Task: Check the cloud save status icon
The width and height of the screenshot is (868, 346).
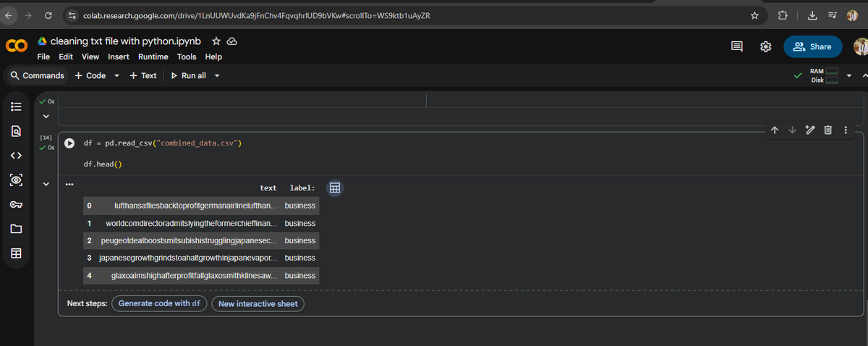Action: 232,41
